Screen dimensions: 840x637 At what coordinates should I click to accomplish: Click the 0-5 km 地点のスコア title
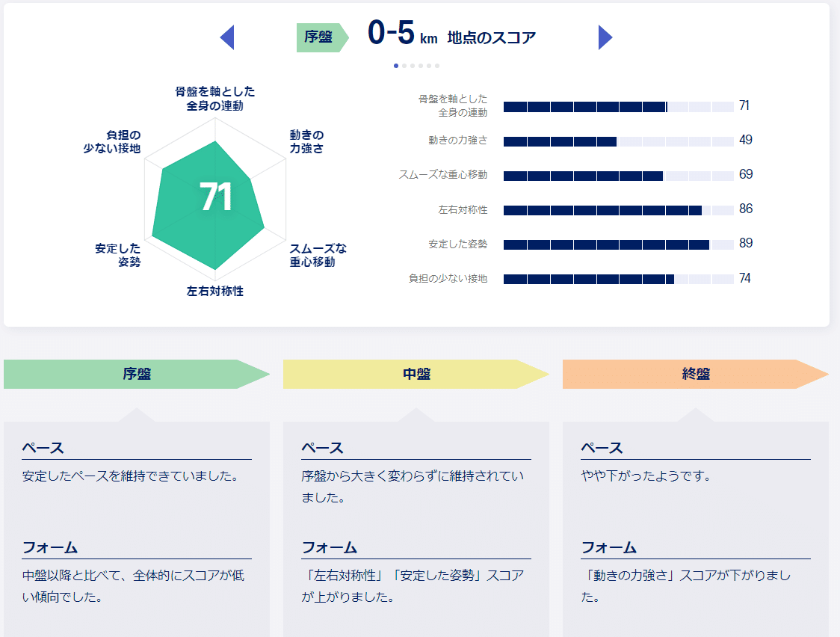[451, 35]
